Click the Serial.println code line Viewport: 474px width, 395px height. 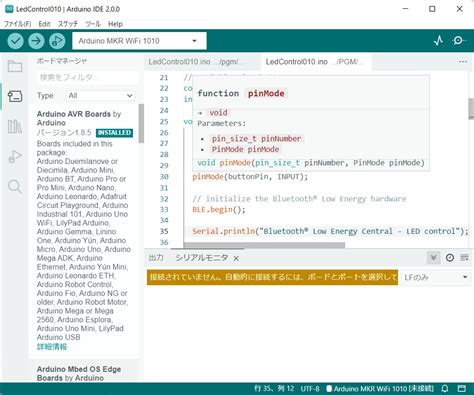(330, 231)
